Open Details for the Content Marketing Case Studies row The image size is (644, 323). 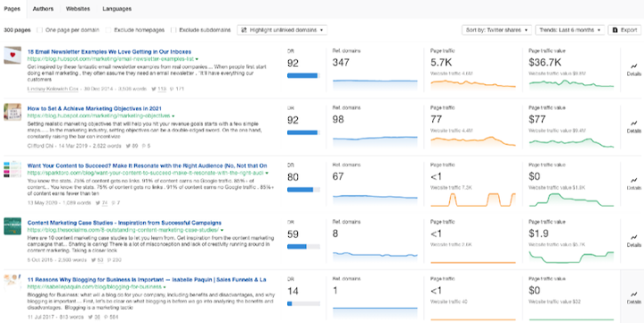click(x=633, y=241)
